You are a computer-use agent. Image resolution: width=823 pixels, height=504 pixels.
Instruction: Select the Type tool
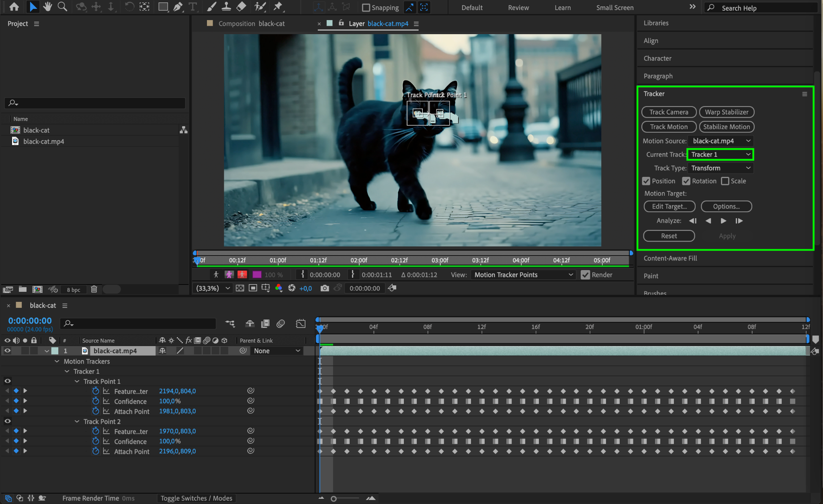point(193,7)
